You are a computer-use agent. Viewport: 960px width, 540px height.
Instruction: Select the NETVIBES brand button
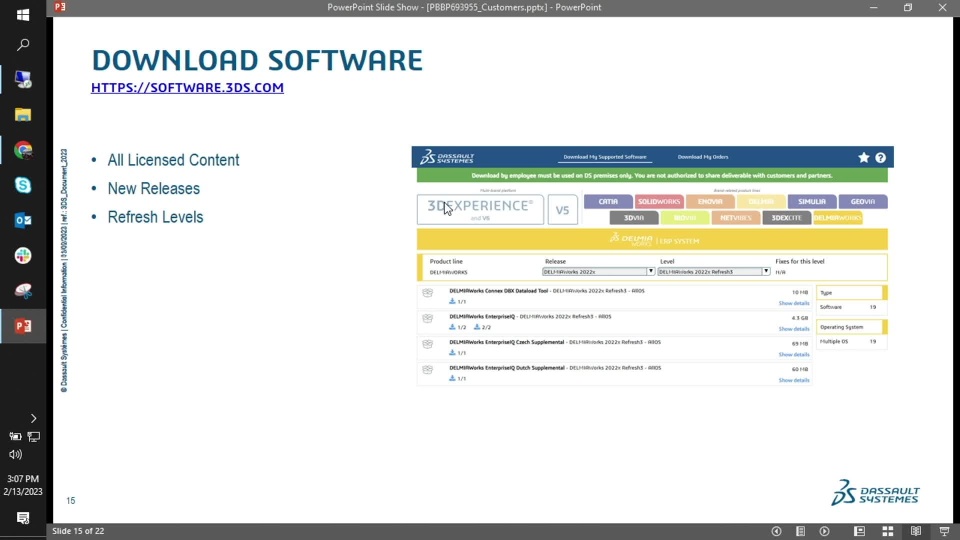[x=735, y=218]
